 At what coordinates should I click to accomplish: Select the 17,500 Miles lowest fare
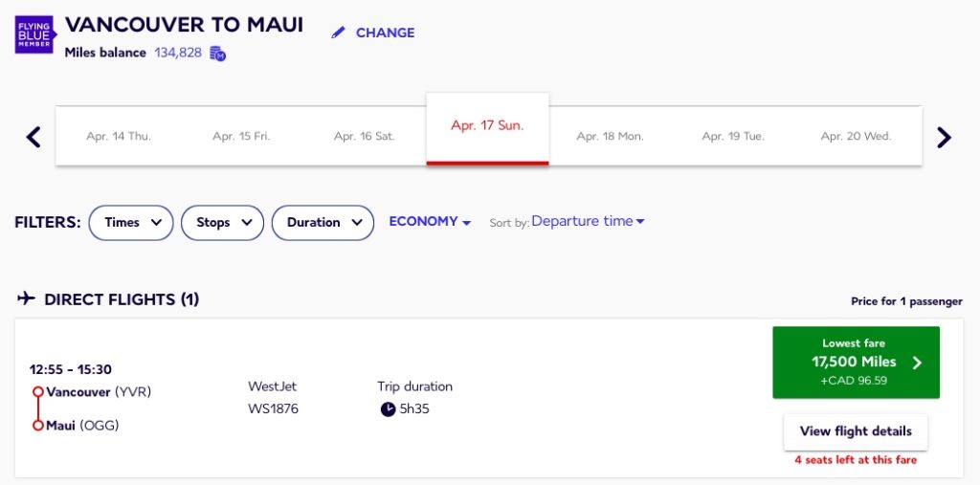[855, 363]
